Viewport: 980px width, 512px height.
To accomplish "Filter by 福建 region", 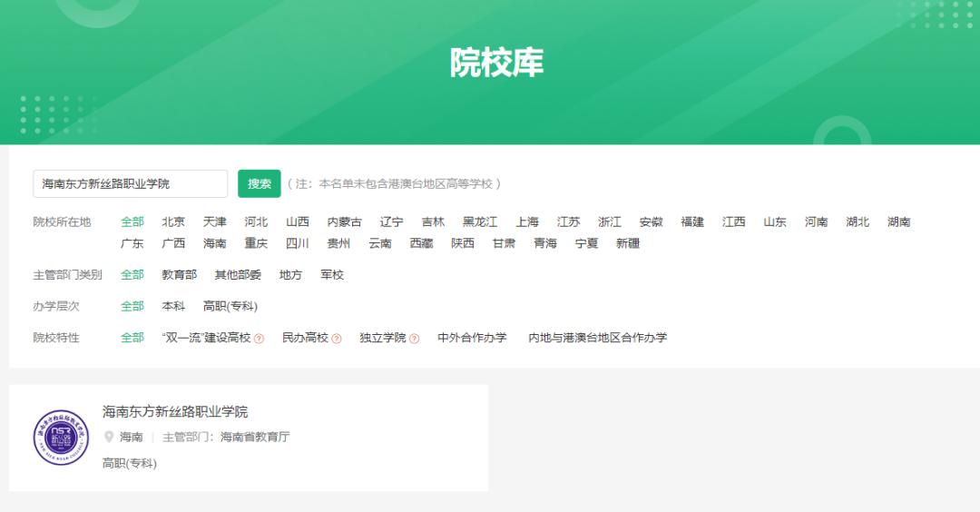I will (x=691, y=222).
